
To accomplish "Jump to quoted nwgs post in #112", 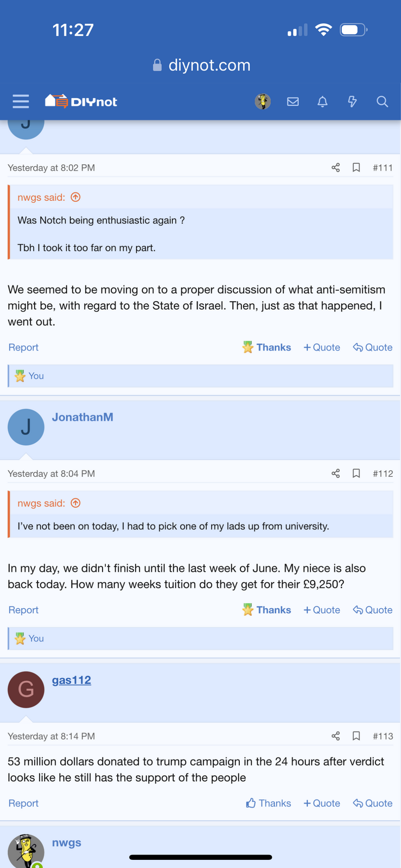I will pyautogui.click(x=75, y=503).
